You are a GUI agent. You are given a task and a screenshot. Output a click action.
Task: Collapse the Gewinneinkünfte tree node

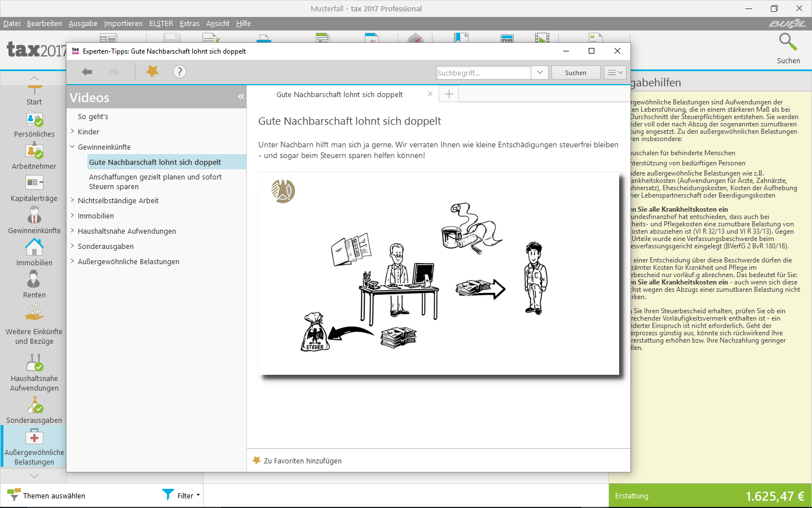[x=73, y=147]
